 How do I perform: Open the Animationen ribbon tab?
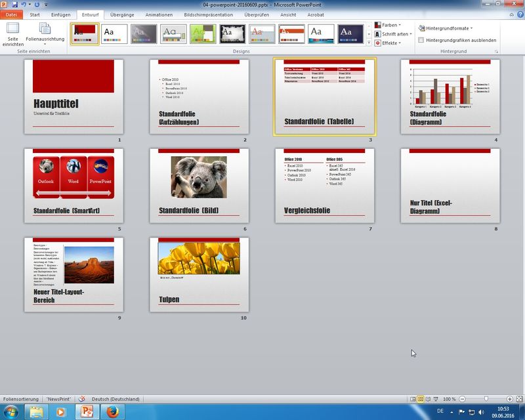click(x=159, y=14)
